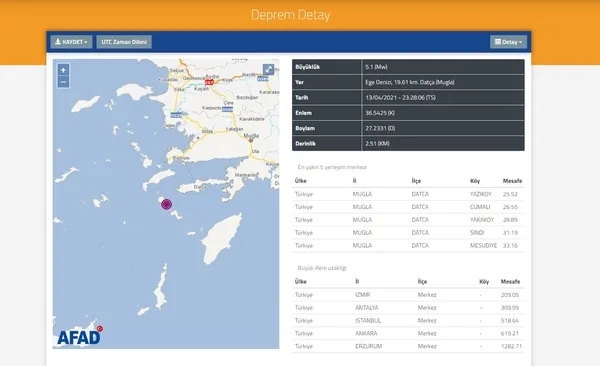Select the Derinlik 2.51 (KM) value
This screenshot has width=600, height=366.
tap(377, 144)
